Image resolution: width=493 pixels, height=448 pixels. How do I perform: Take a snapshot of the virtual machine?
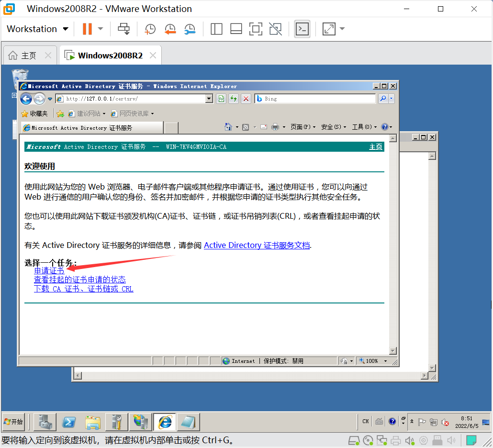[x=150, y=29]
